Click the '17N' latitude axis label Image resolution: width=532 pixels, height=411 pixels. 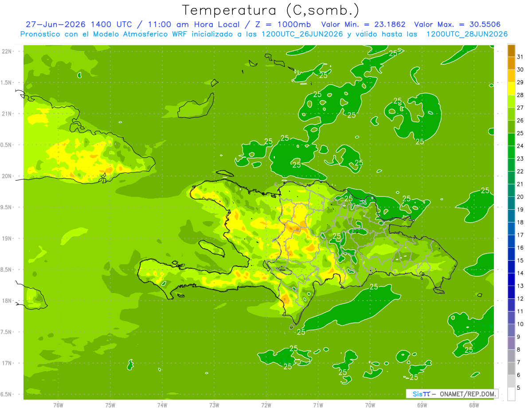point(8,364)
